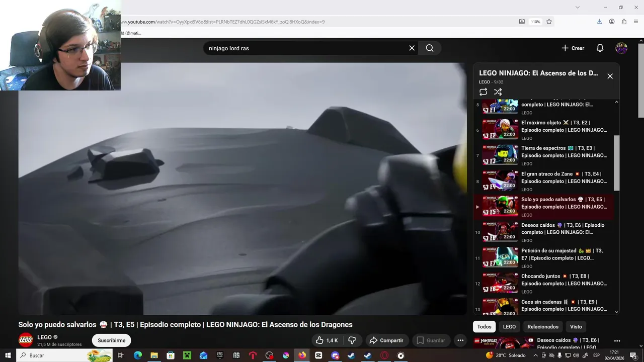Select the LEGO filter chip
The image size is (644, 362).
(x=509, y=327)
